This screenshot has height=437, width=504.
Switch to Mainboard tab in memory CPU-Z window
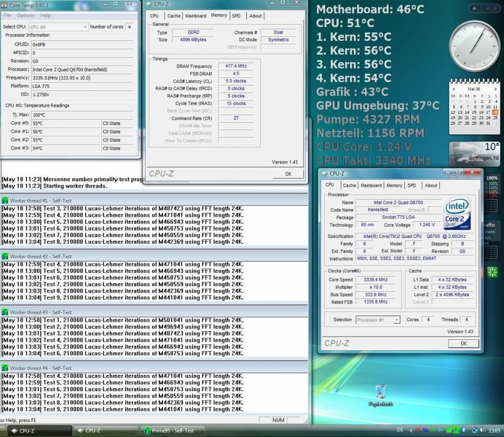[196, 16]
